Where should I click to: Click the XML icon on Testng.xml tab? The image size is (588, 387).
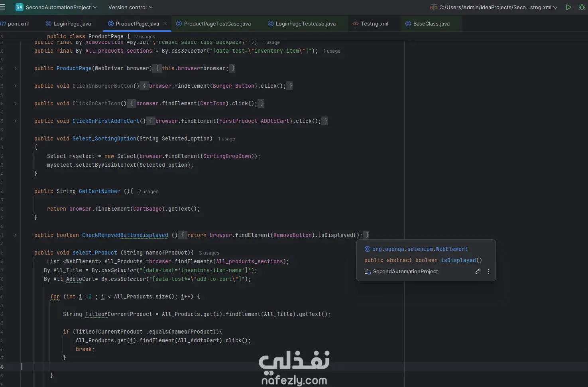click(x=355, y=24)
